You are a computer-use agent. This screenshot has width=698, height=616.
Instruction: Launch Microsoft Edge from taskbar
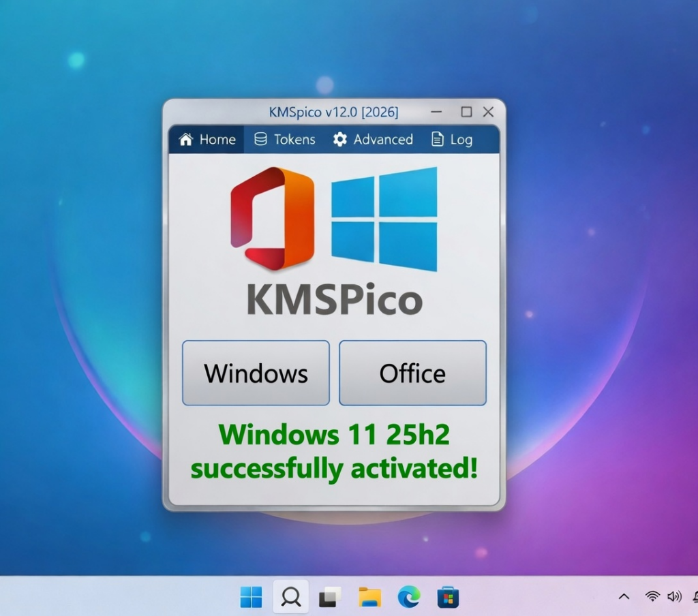409,597
